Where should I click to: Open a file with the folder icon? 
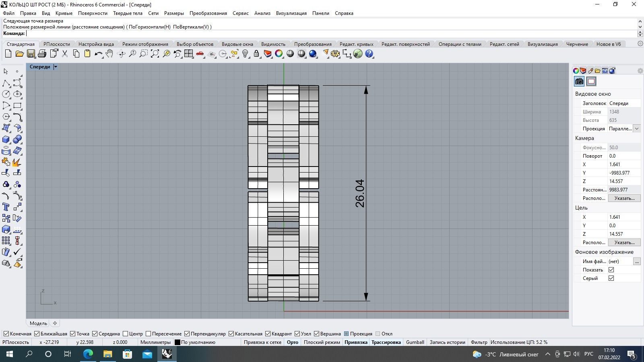[x=19, y=53]
